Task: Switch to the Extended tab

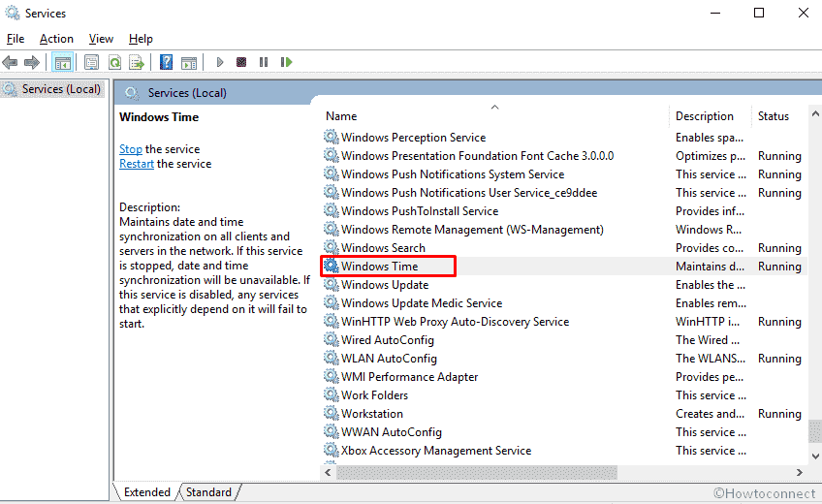Action: [x=146, y=492]
